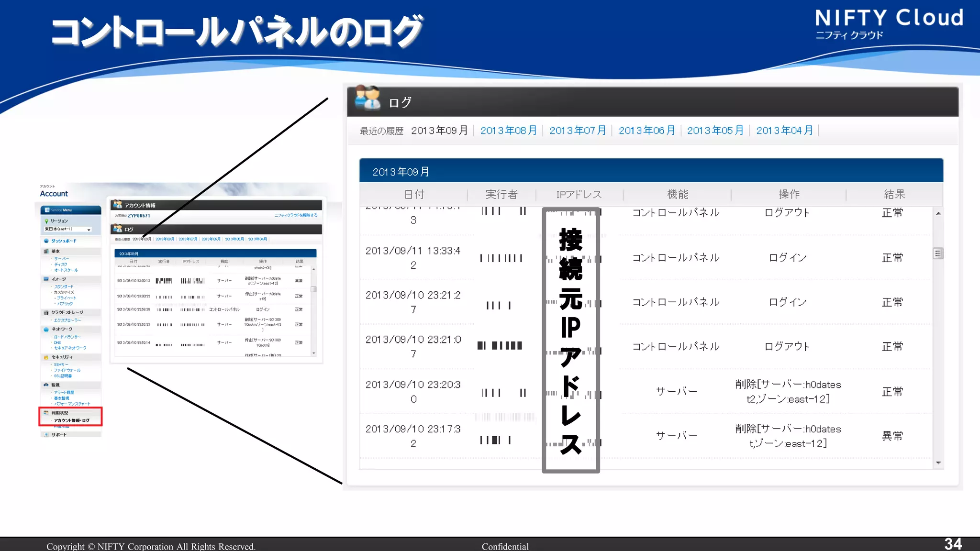Open サーバー under 基本 in sidebar
Image resolution: width=980 pixels, height=551 pixels.
[62, 259]
